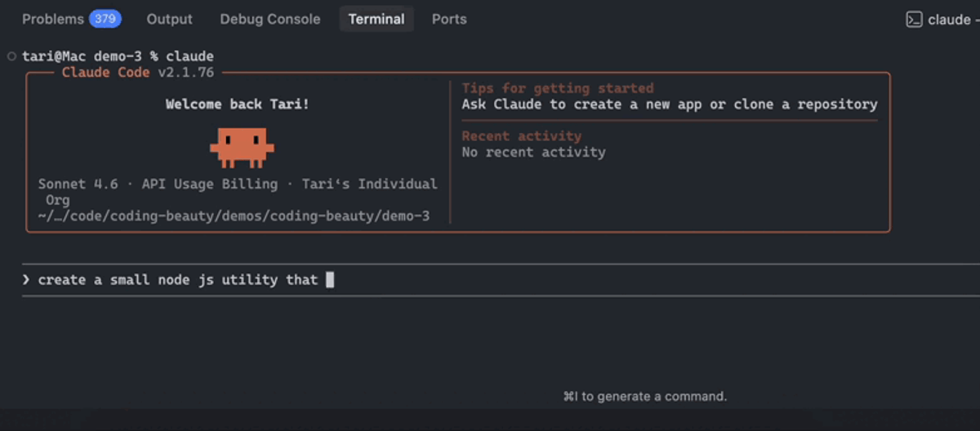Click the claude terminal icon at top right
980x431 pixels.
coord(915,20)
